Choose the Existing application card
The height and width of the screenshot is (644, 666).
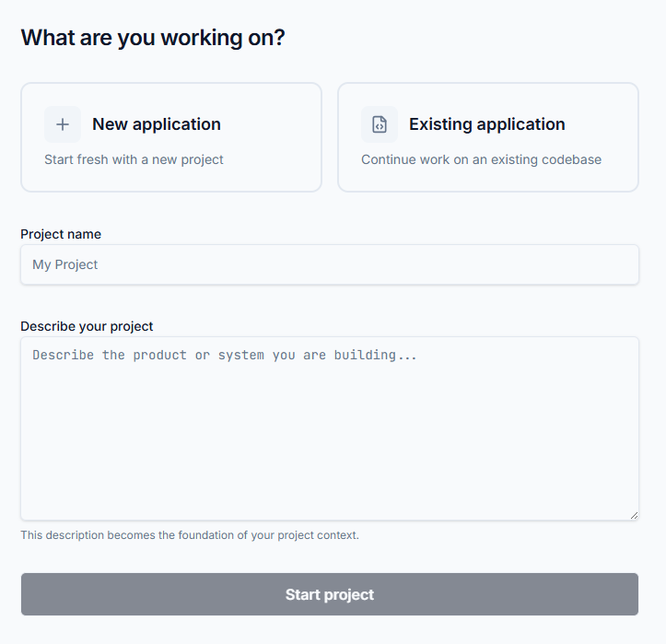488,137
